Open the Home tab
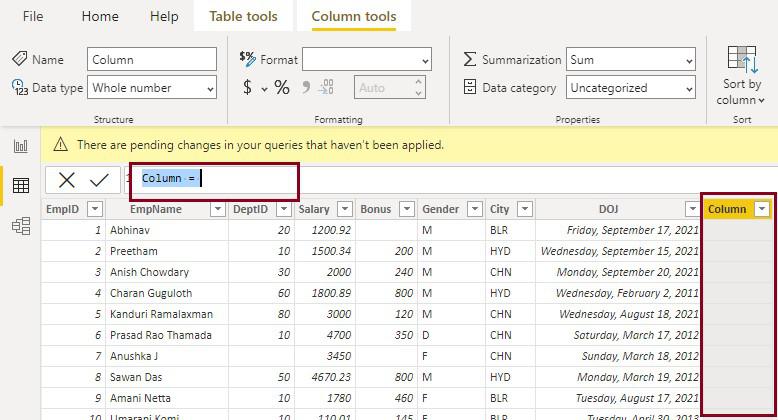 coord(99,16)
